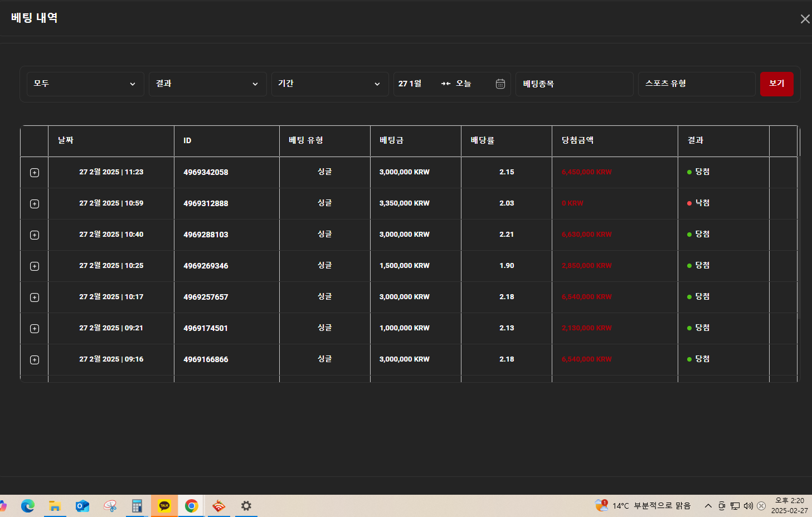Viewport: 812px width, 517px height.
Task: Click plus icon for bet 4969269346
Action: tap(35, 266)
